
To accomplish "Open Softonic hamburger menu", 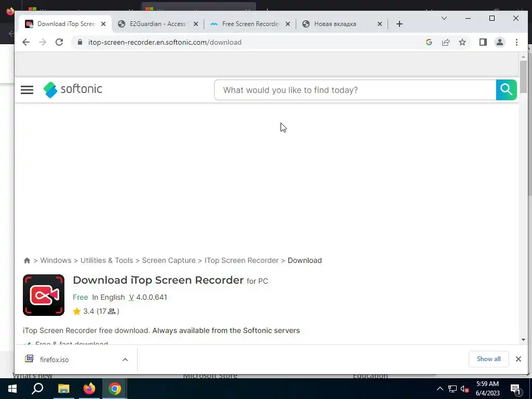I will (x=27, y=90).
